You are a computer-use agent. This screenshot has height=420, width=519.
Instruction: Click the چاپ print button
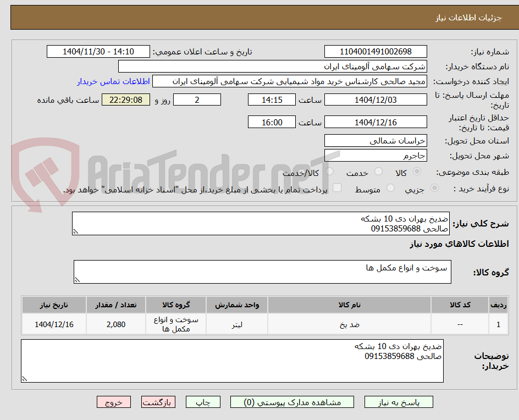tap(203, 402)
